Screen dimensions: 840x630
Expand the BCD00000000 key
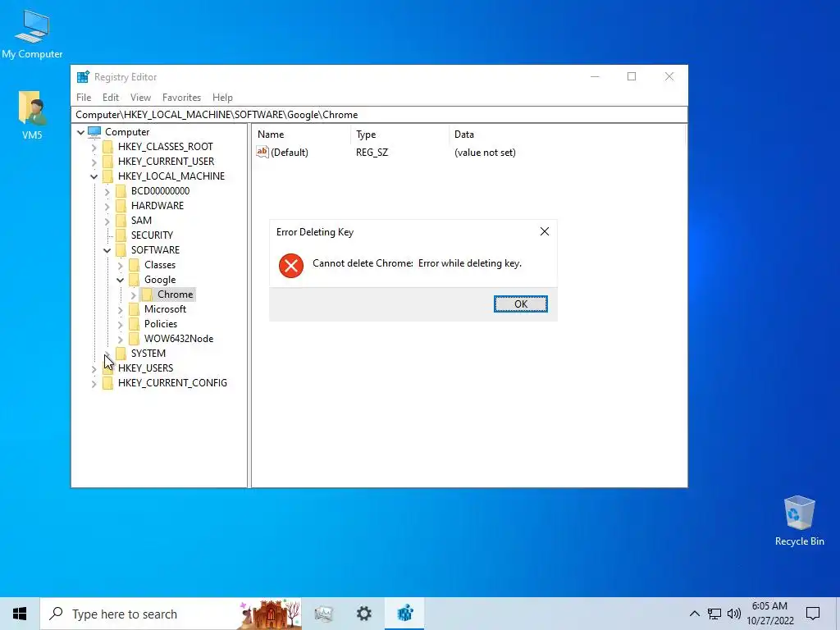[107, 191]
